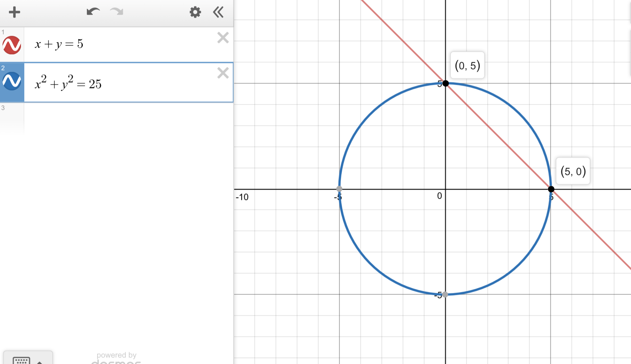The image size is (631, 364).
Task: Collapse the expression list panel
Action: point(218,12)
